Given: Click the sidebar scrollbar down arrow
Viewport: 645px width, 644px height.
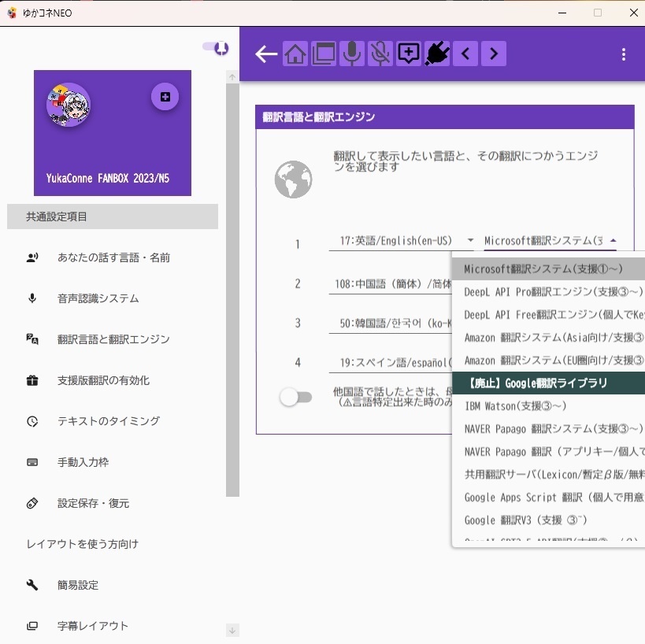Looking at the screenshot, I should click(232, 631).
